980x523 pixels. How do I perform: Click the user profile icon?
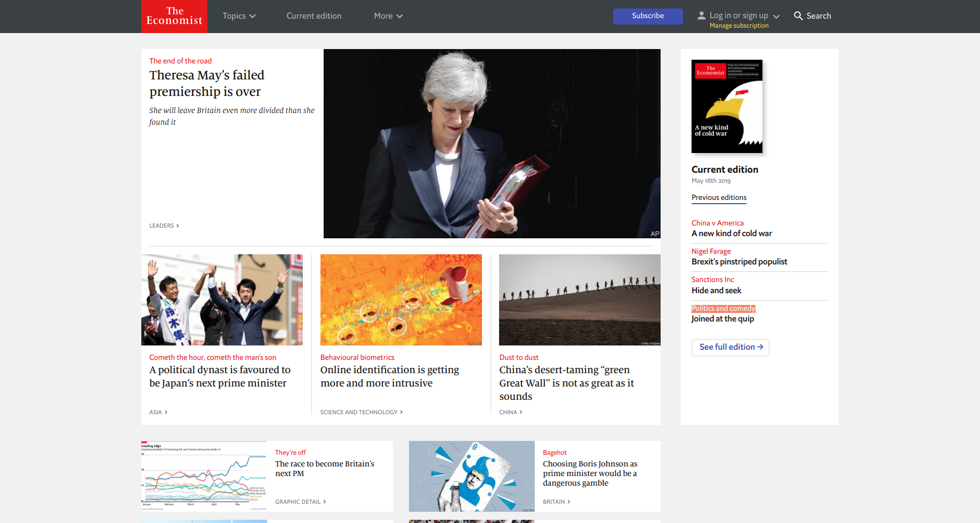pyautogui.click(x=702, y=16)
